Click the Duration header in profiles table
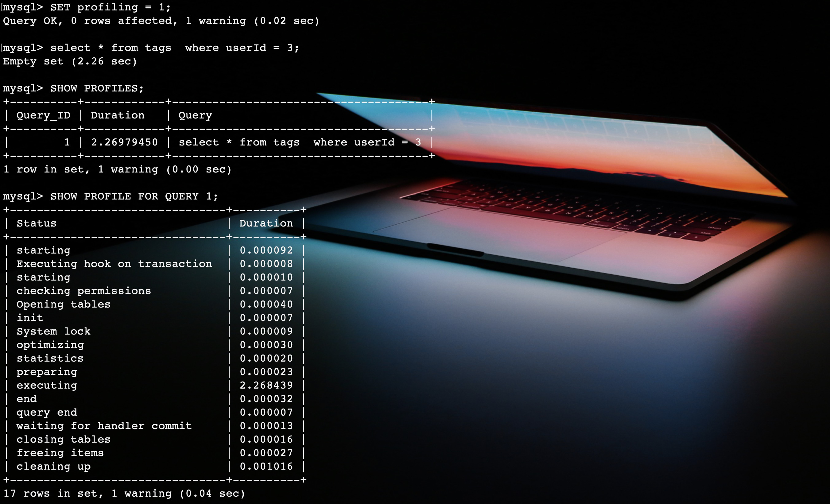 [x=118, y=115]
